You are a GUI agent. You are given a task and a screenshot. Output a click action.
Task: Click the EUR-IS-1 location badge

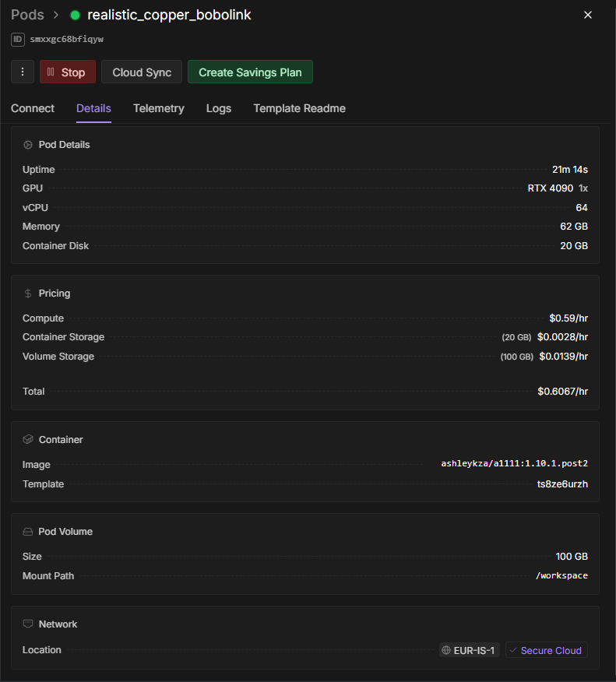tap(469, 650)
